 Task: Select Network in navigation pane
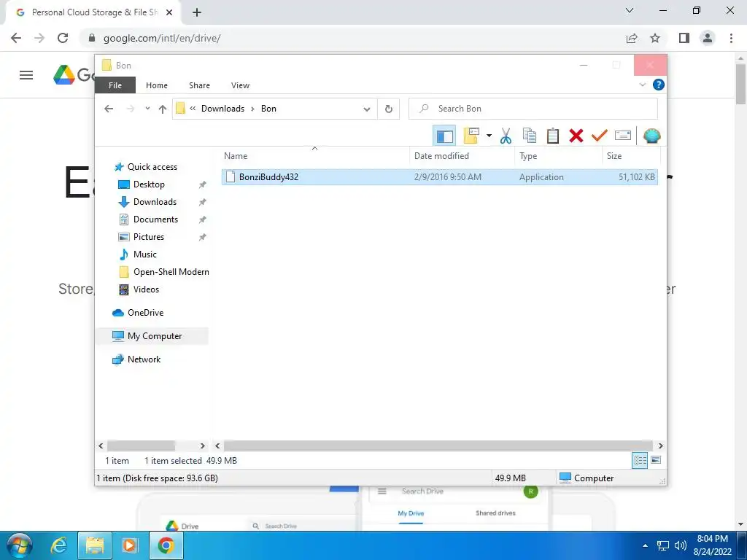(144, 359)
